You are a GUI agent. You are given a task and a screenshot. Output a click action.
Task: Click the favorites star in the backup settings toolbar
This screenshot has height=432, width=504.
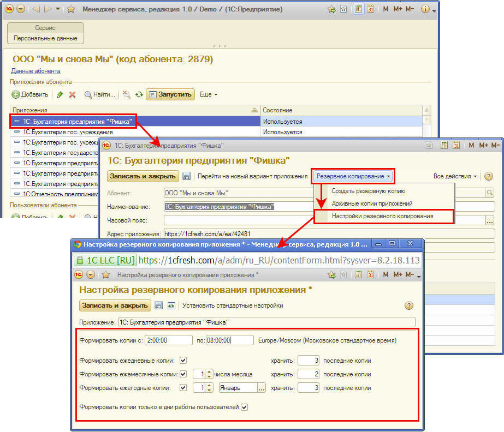click(106, 274)
